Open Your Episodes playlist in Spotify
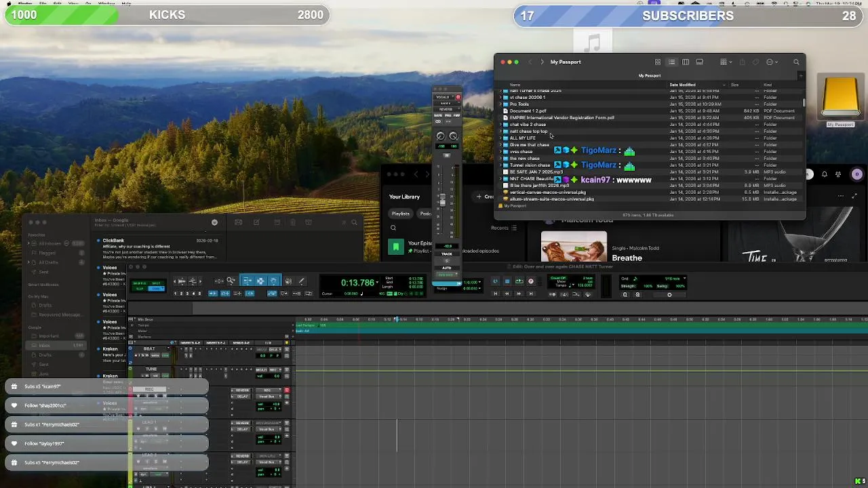The width and height of the screenshot is (868, 488). 419,247
